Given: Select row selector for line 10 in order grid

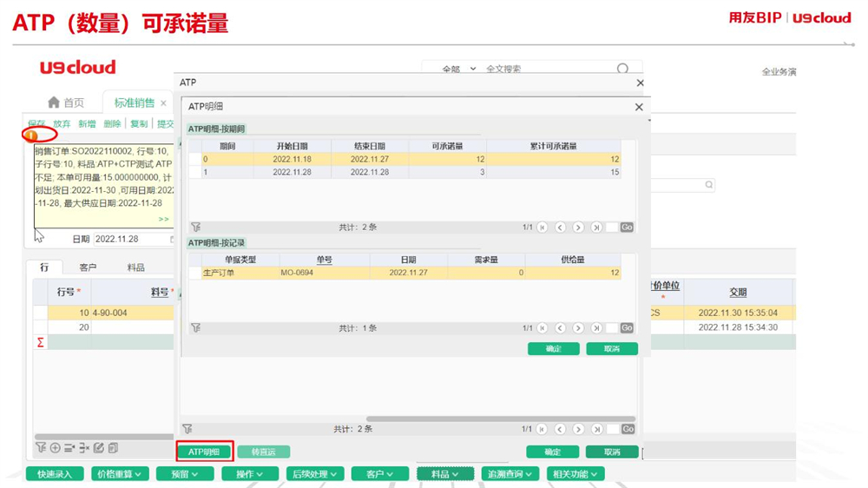Looking at the screenshot, I should tap(41, 313).
